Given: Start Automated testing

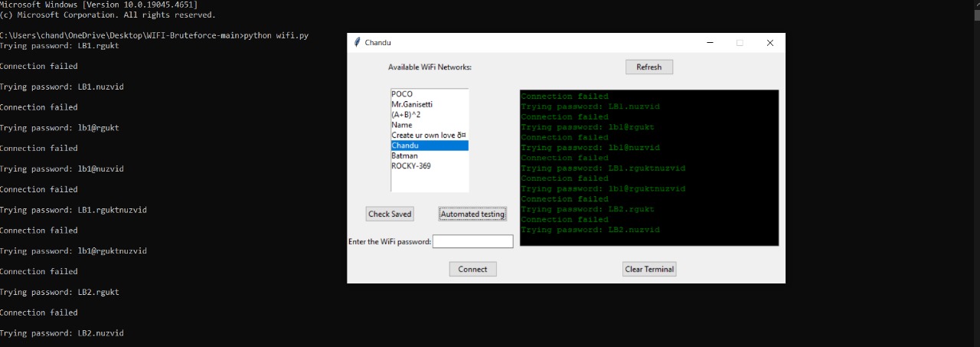Looking at the screenshot, I should pos(472,214).
